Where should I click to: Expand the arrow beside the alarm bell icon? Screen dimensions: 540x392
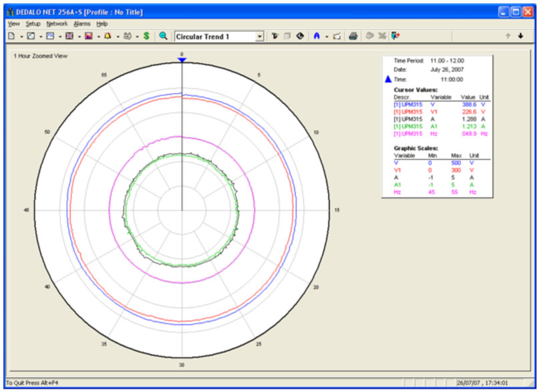point(117,37)
